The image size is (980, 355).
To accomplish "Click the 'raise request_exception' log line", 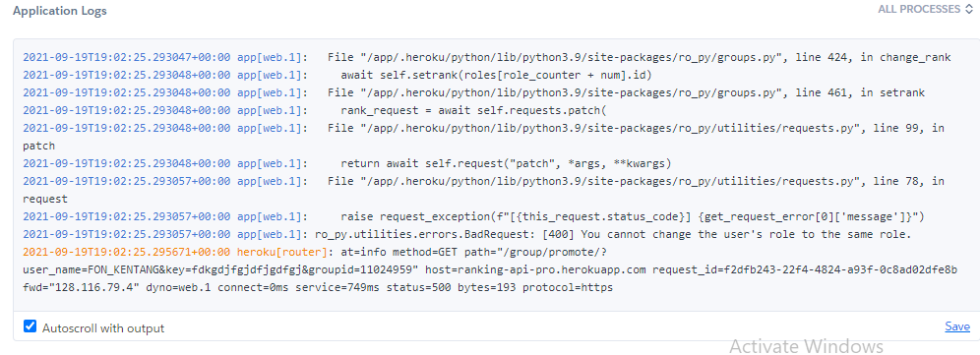I will pyautogui.click(x=473, y=217).
